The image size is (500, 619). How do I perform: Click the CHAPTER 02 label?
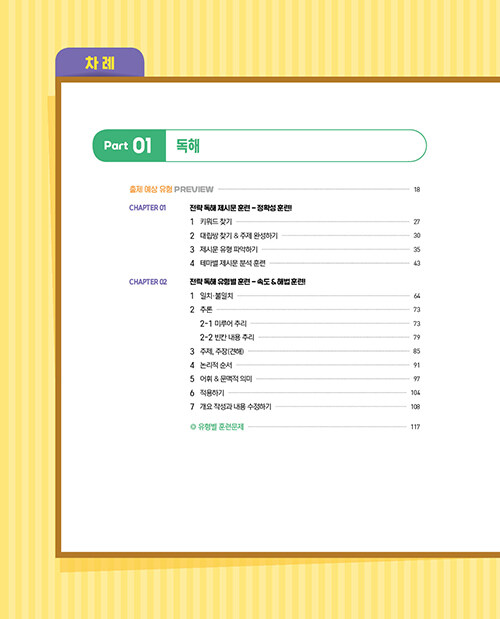pos(148,282)
